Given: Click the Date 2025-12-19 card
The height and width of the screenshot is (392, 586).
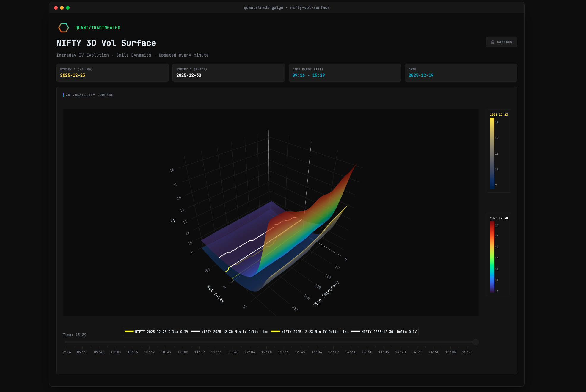Looking at the screenshot, I should (461, 73).
